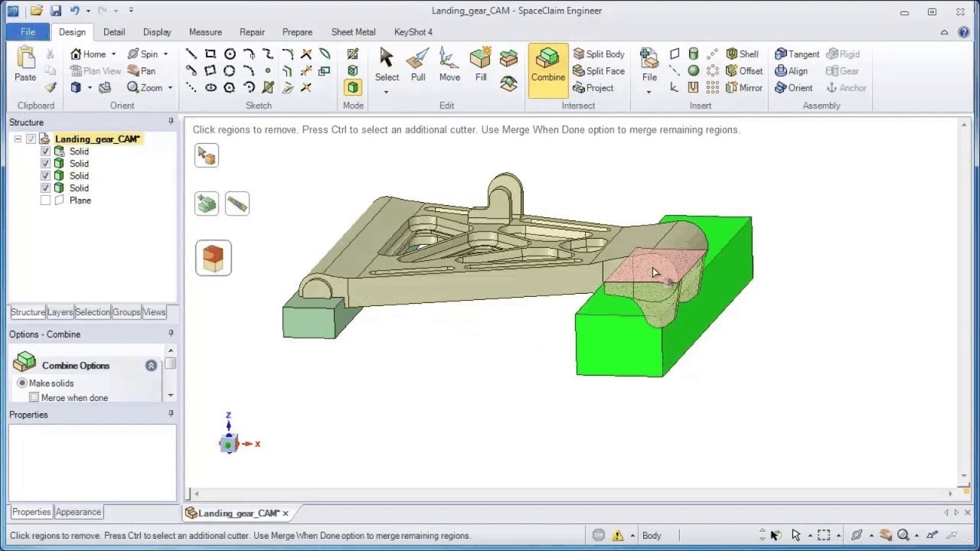
Task: Minimize the ribbon with the caret
Action: tap(944, 32)
